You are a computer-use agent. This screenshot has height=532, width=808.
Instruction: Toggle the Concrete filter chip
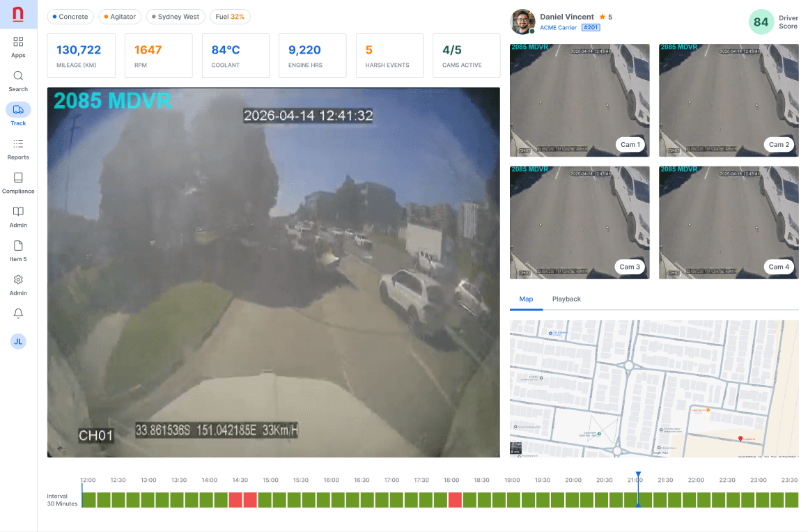pos(70,16)
